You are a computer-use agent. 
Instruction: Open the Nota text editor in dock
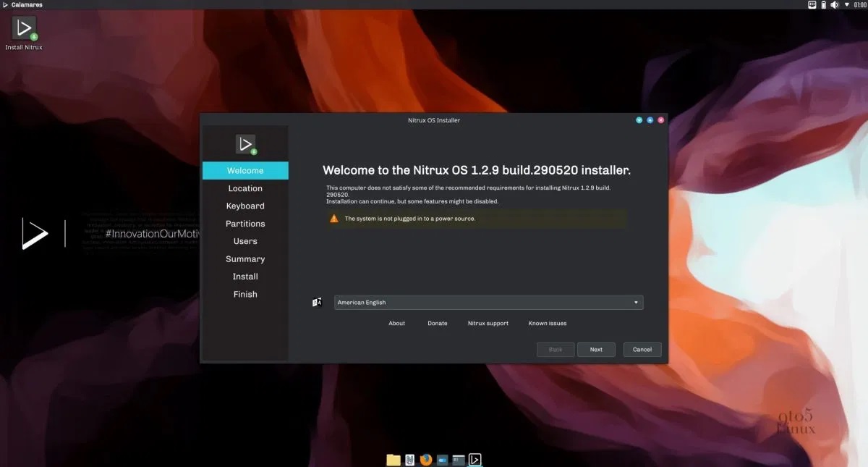tap(409, 460)
